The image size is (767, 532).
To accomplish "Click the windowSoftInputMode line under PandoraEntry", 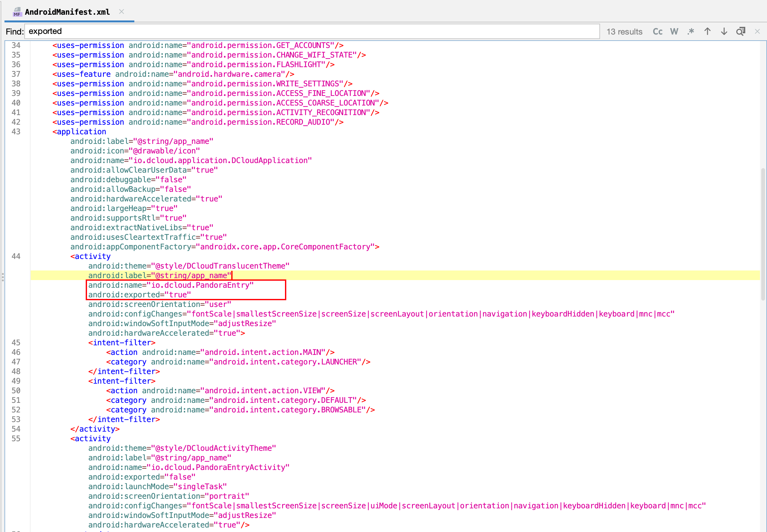I will tap(182, 324).
